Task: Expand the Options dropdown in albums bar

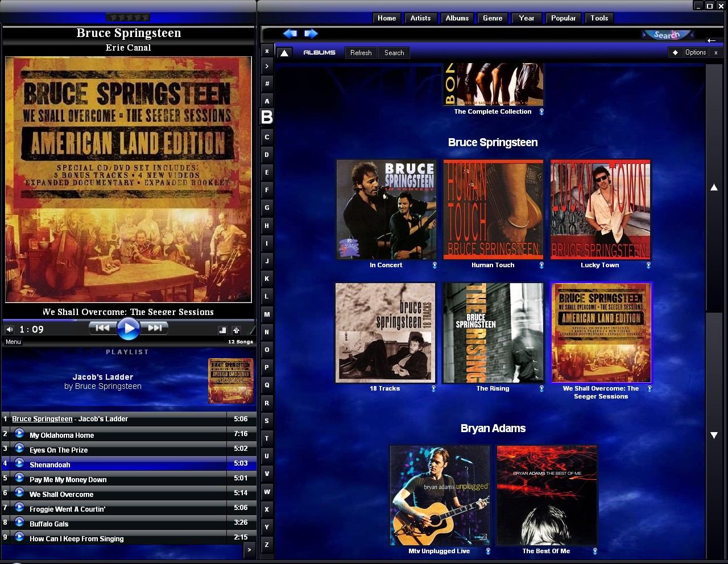Action: [695, 52]
